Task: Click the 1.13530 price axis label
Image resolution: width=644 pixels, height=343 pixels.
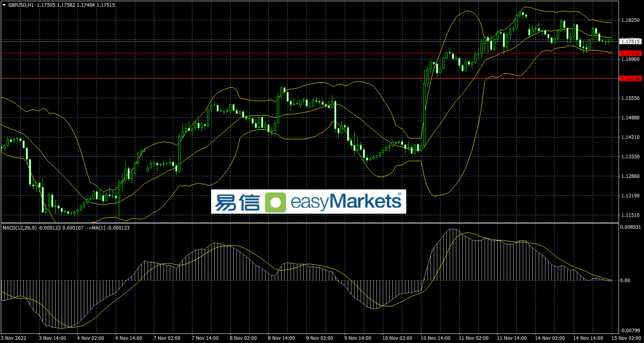Action: (x=630, y=157)
